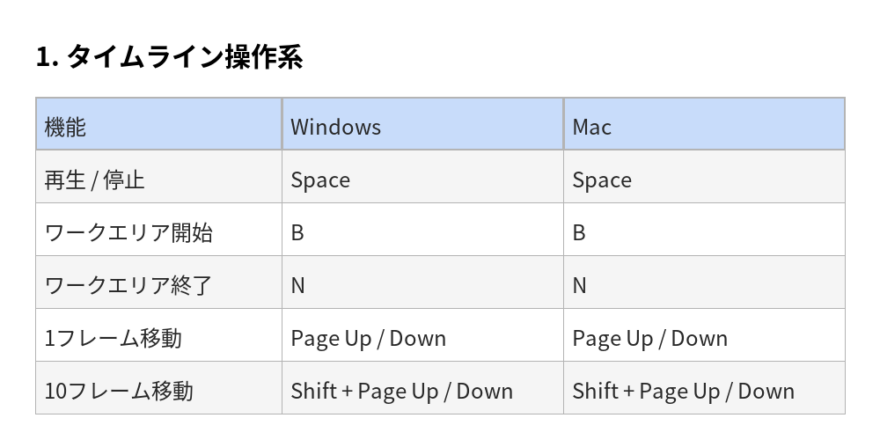Image resolution: width=880 pixels, height=440 pixels.
Task: Select the 再生 / 停止 row label
Action: pyautogui.click(x=89, y=180)
